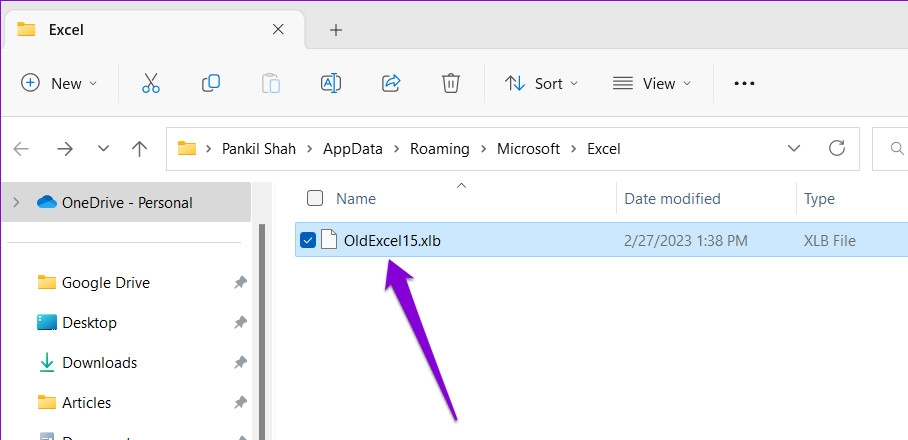This screenshot has width=908, height=440.
Task: Go forward using arrow button
Action: pos(64,149)
